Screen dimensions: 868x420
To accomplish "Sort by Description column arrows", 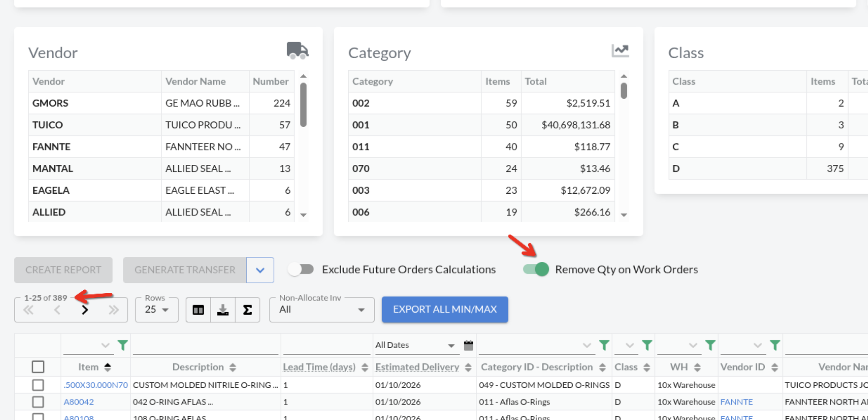I will (x=233, y=367).
